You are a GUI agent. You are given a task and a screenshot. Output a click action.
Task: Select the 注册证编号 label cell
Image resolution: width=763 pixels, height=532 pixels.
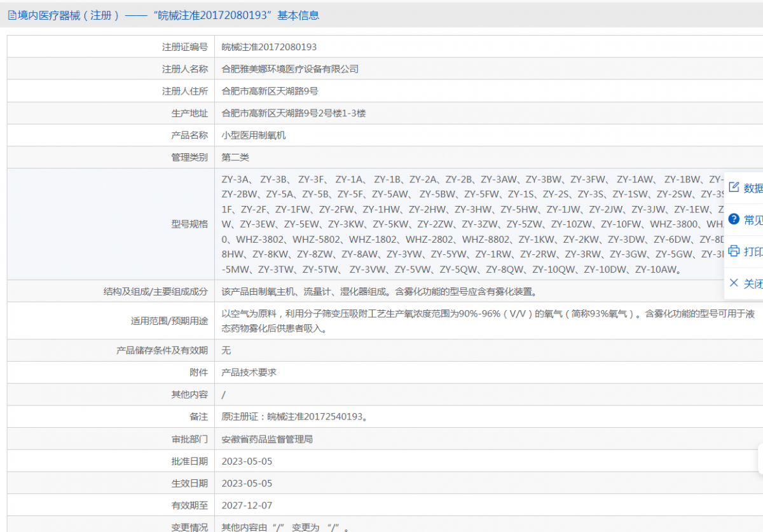pyautogui.click(x=185, y=47)
